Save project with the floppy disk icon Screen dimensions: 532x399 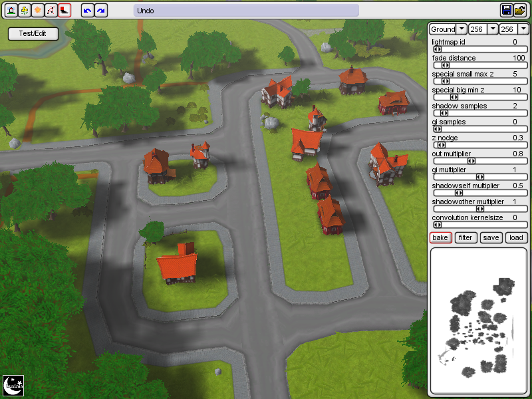[507, 10]
